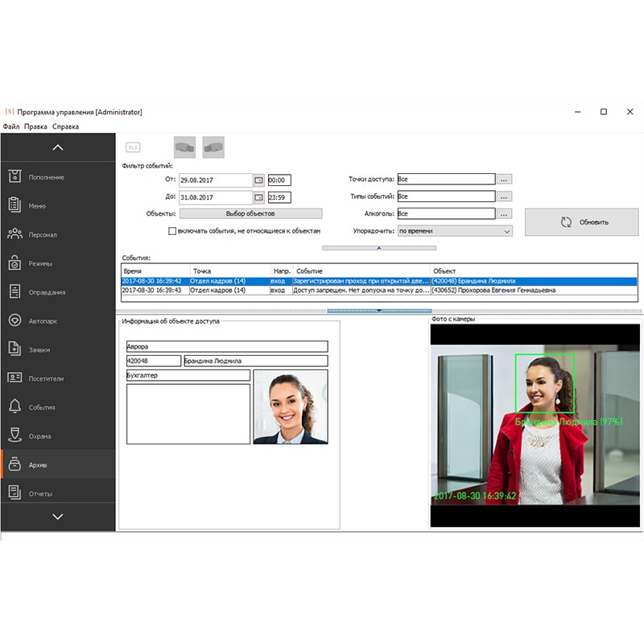Screen dimensions: 644x644
Task: Open the Персонал sidebar section
Action: tap(43, 235)
